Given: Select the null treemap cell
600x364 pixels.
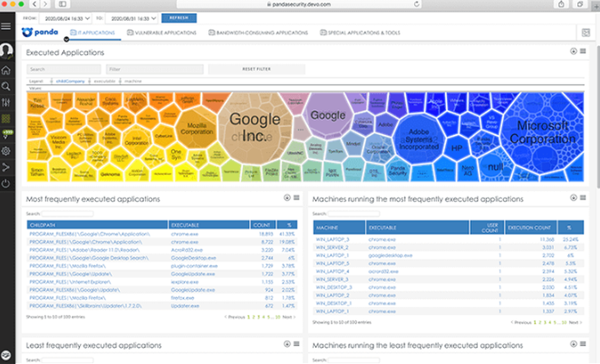Looking at the screenshot, I should 495,167.
